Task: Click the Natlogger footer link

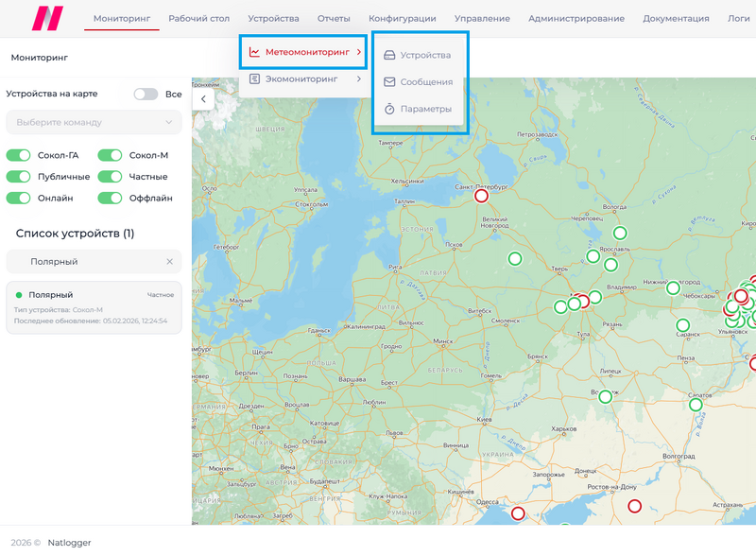Action: coord(69,543)
